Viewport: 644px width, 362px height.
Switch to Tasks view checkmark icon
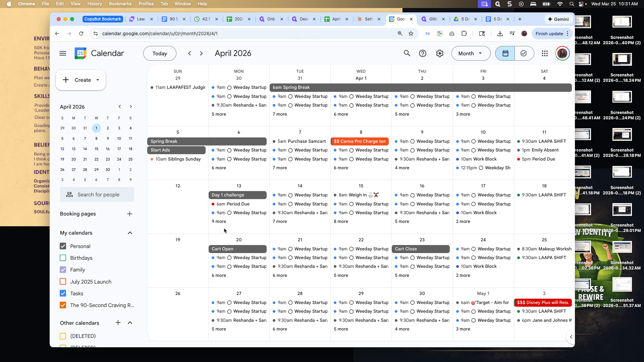[524, 53]
